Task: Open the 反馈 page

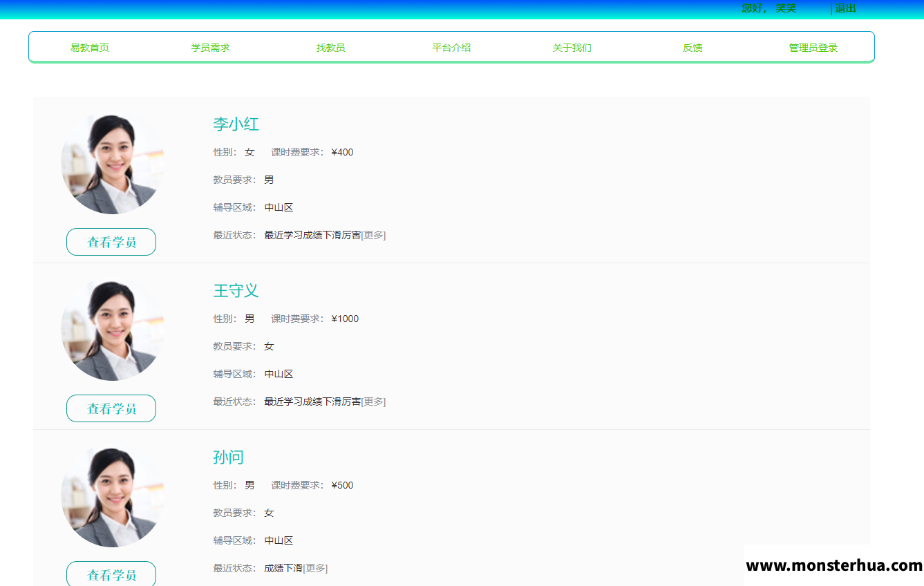Action: pos(692,48)
